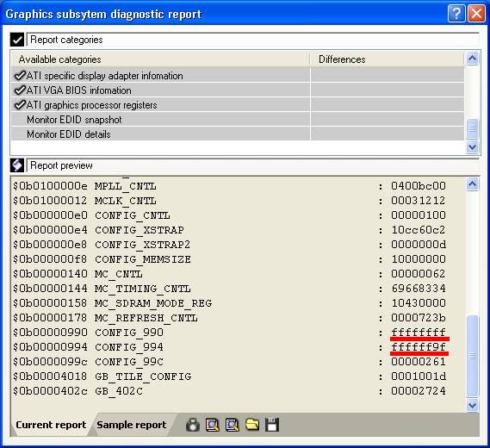
Task: Save report with the floppy disk icon
Action: 272,425
